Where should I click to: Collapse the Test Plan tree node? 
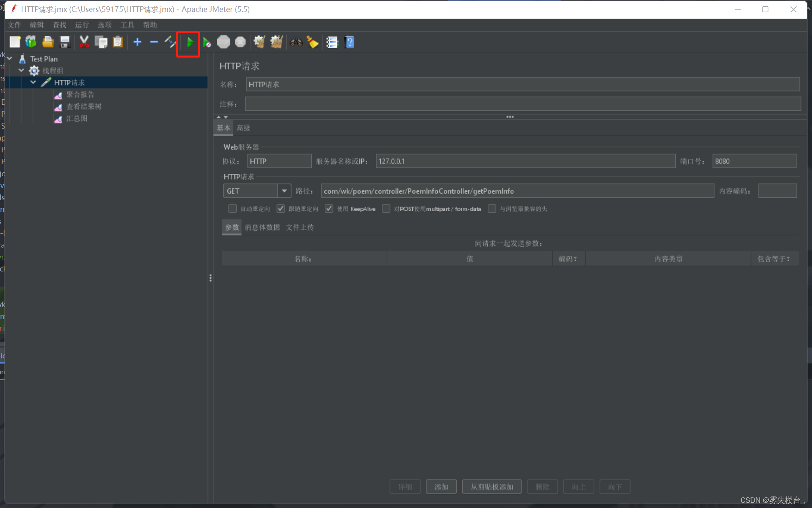click(x=10, y=58)
